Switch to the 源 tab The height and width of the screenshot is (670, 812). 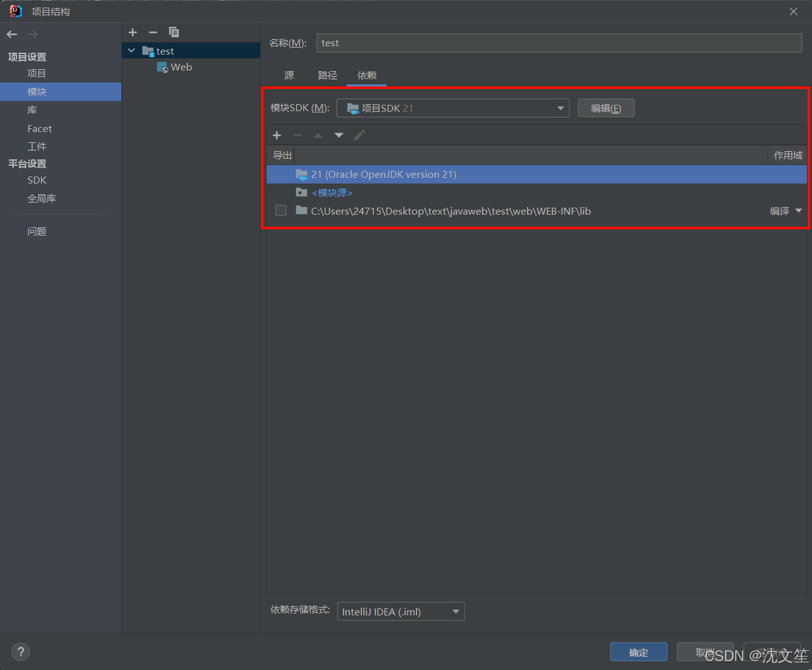pyautogui.click(x=290, y=76)
